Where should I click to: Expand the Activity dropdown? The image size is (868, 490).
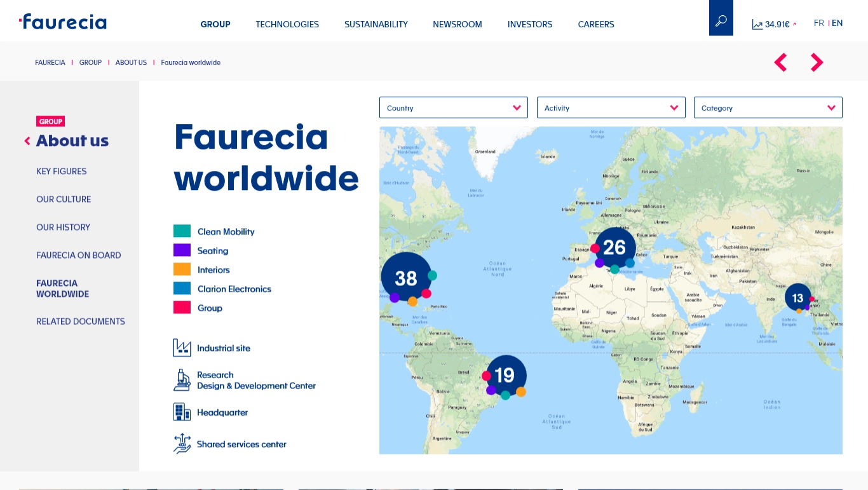point(611,107)
